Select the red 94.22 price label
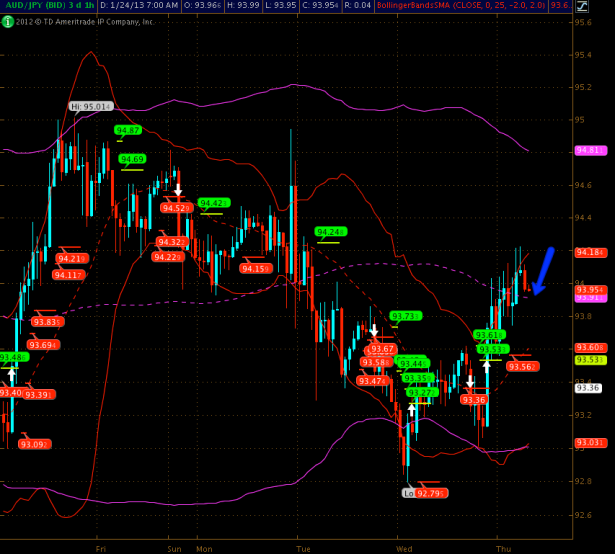The image size is (615, 554). [x=167, y=257]
